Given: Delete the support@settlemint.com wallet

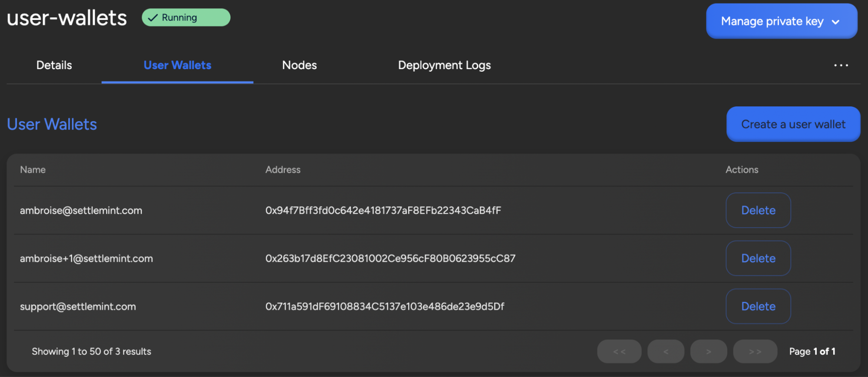Looking at the screenshot, I should [x=758, y=306].
